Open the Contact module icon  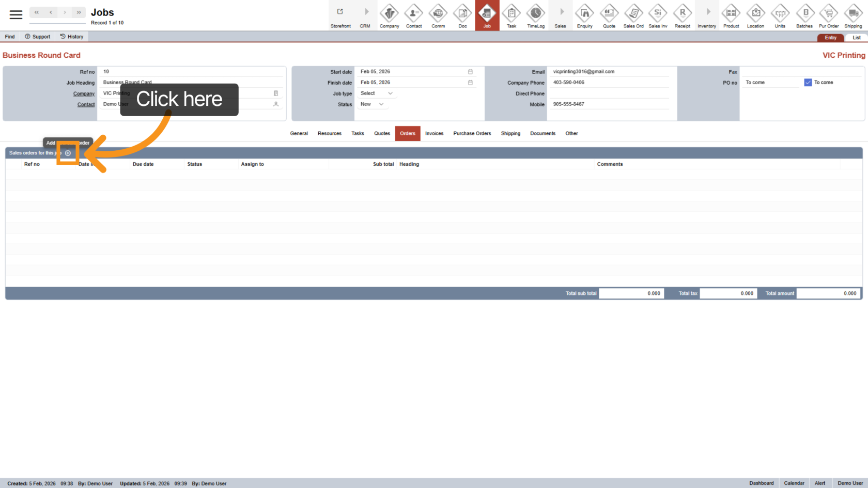tap(413, 15)
